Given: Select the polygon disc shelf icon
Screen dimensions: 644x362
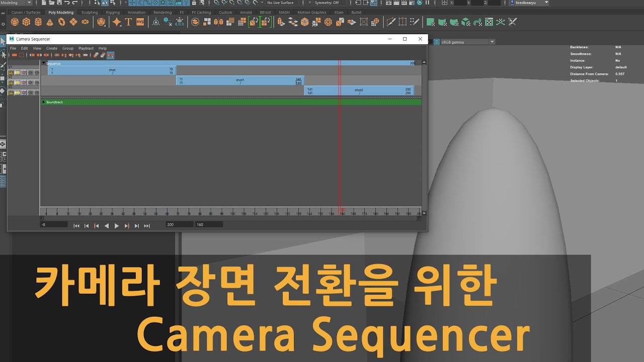Looking at the screenshot, I should point(85,22).
